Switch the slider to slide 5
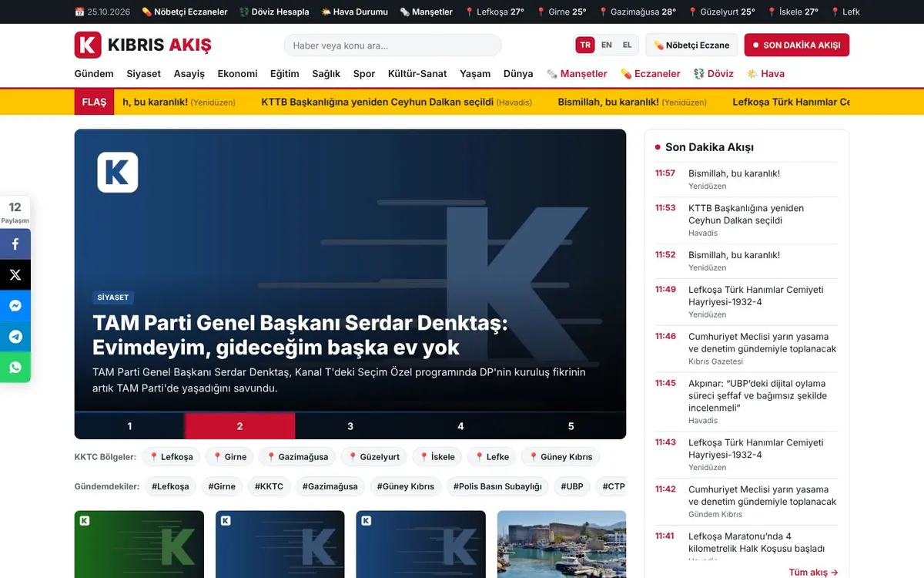This screenshot has height=578, width=924. tap(571, 426)
